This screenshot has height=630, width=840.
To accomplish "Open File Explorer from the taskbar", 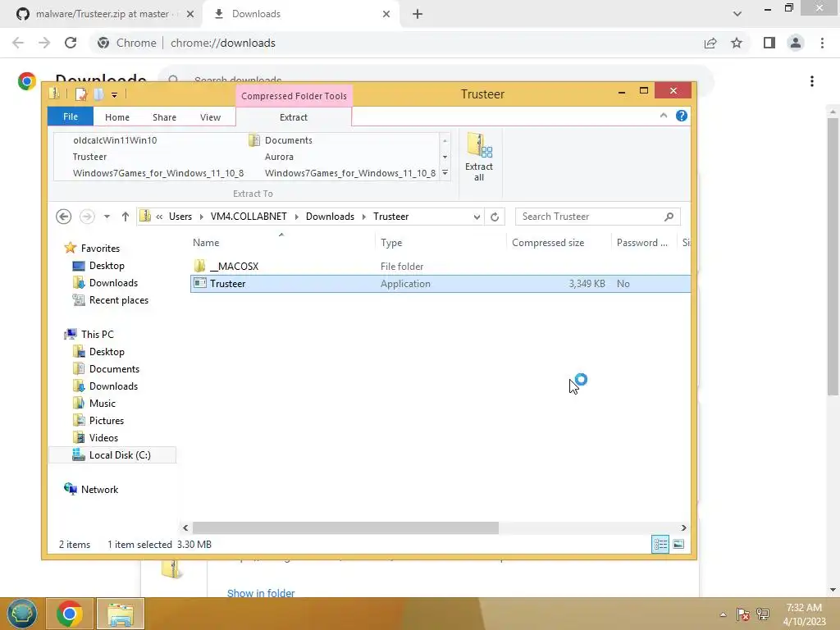I will point(121,614).
